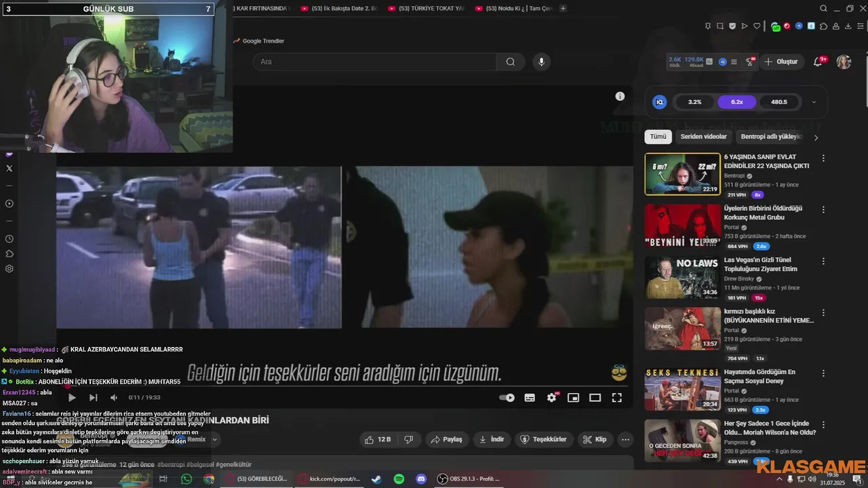The image size is (868, 488).
Task: Open the notifications bell
Action: (818, 62)
